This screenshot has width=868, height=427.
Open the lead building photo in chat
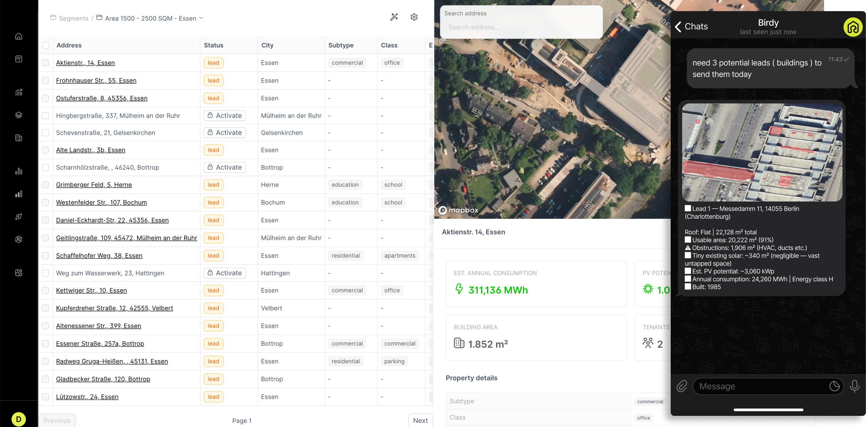(762, 152)
